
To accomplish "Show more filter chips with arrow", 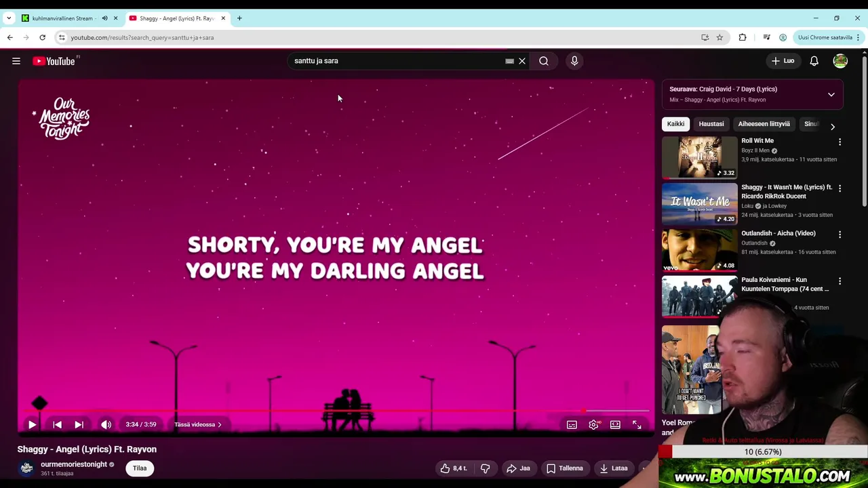I will click(x=832, y=126).
